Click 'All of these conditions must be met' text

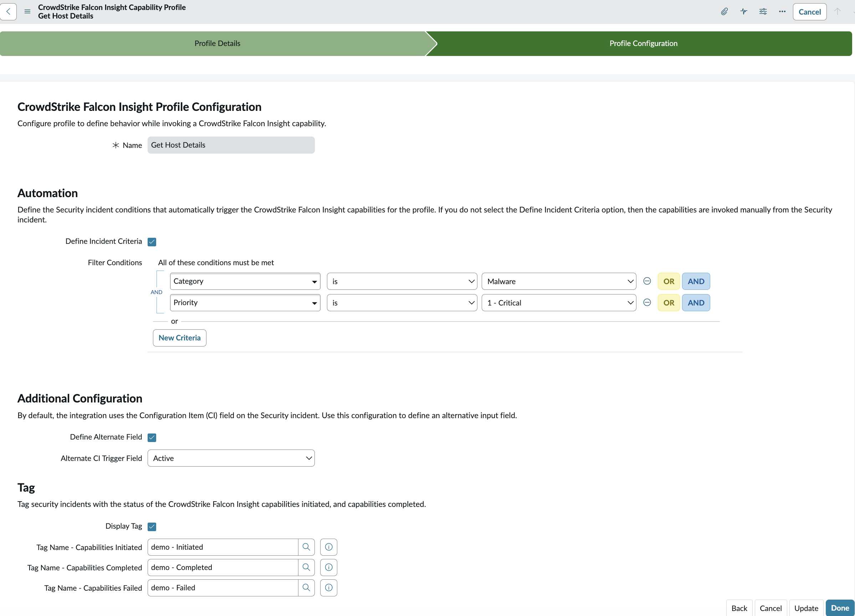pos(216,262)
